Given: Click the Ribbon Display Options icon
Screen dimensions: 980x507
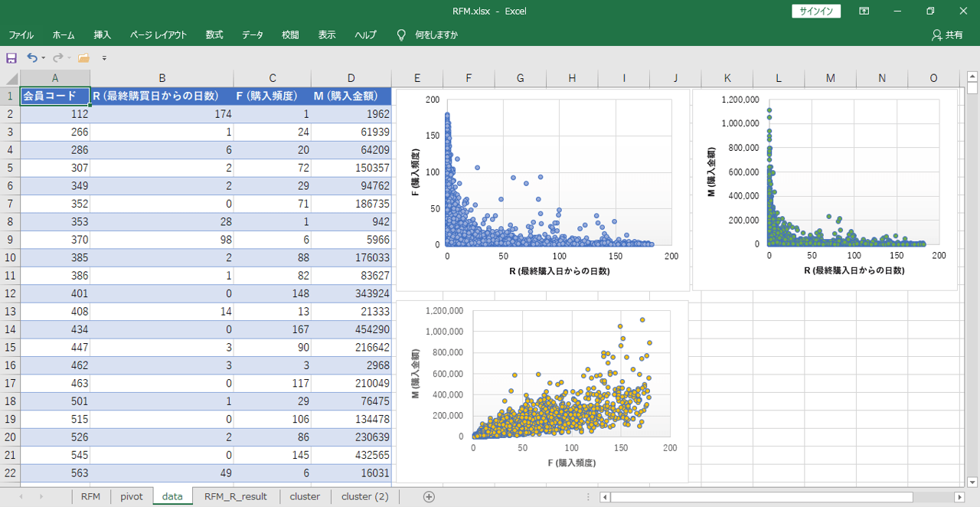Looking at the screenshot, I should [x=864, y=11].
